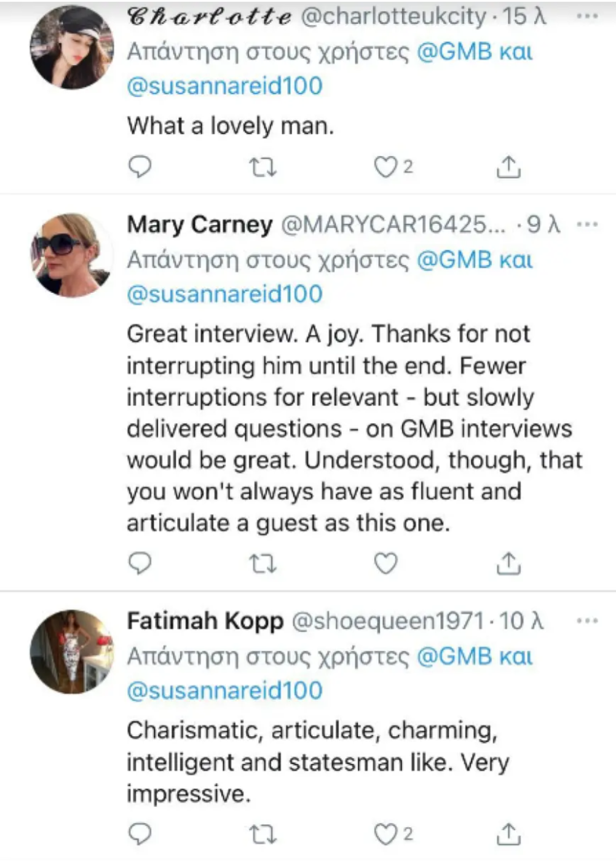Image resolution: width=616 pixels, height=861 pixels.
Task: Retweet Charlotte's tweet
Action: click(x=263, y=167)
